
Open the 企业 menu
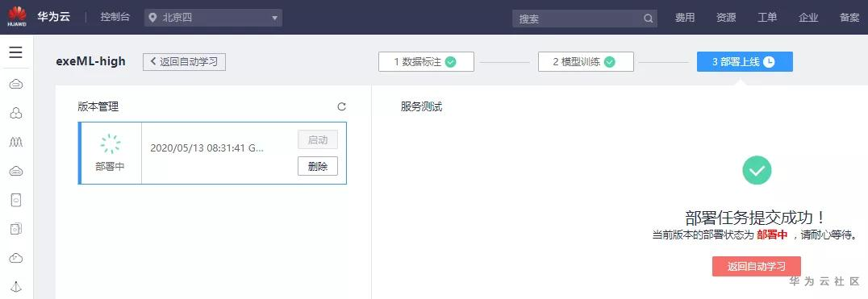(x=808, y=18)
